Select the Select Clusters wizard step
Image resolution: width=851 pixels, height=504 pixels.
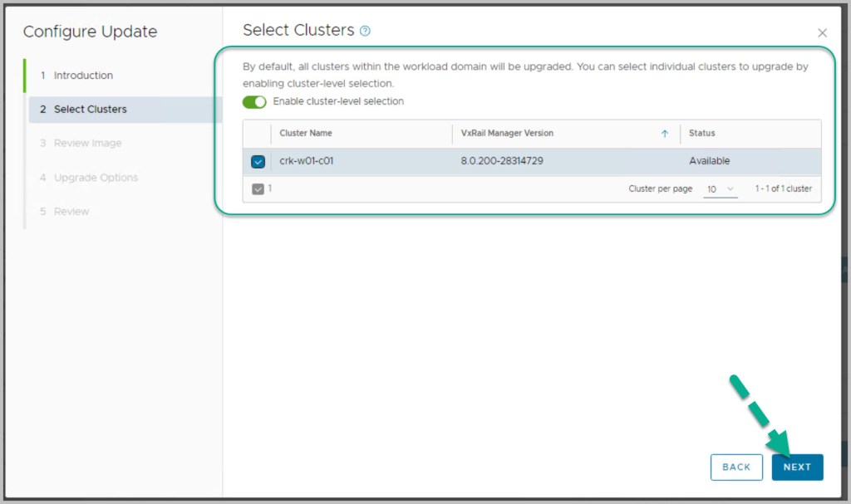[x=90, y=110]
